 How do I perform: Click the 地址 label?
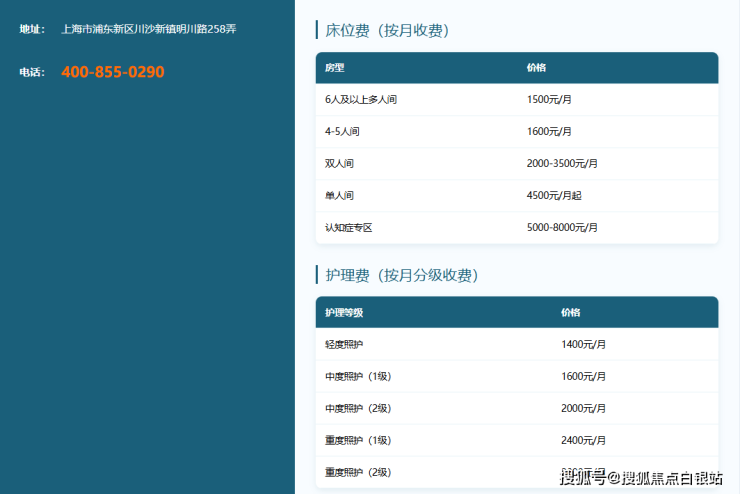pyautogui.click(x=32, y=29)
